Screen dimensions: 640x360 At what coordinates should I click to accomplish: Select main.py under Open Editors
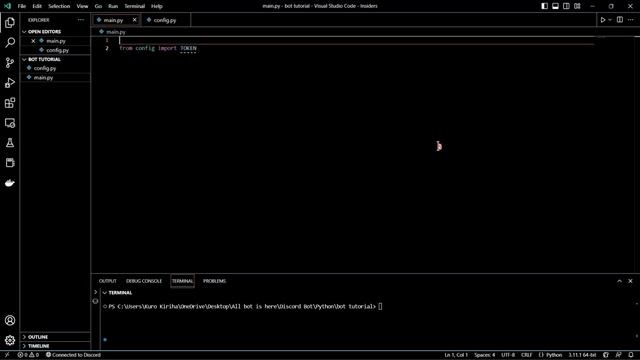55,41
